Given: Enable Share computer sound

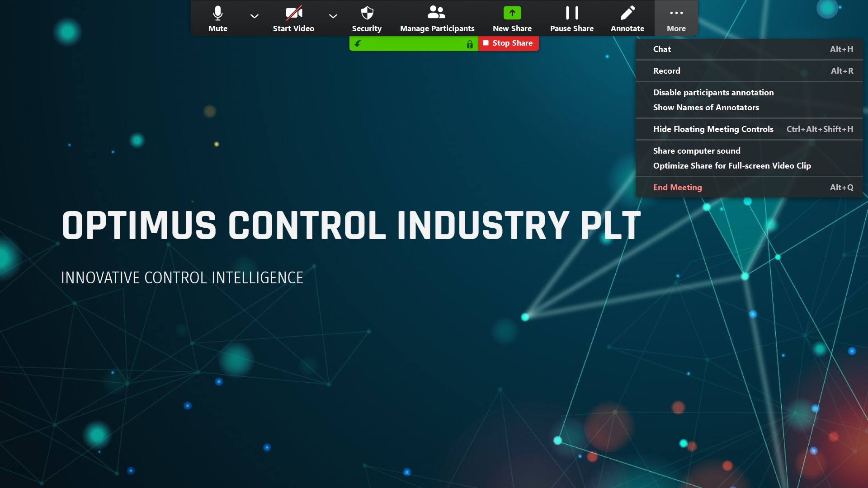Looking at the screenshot, I should (749, 151).
